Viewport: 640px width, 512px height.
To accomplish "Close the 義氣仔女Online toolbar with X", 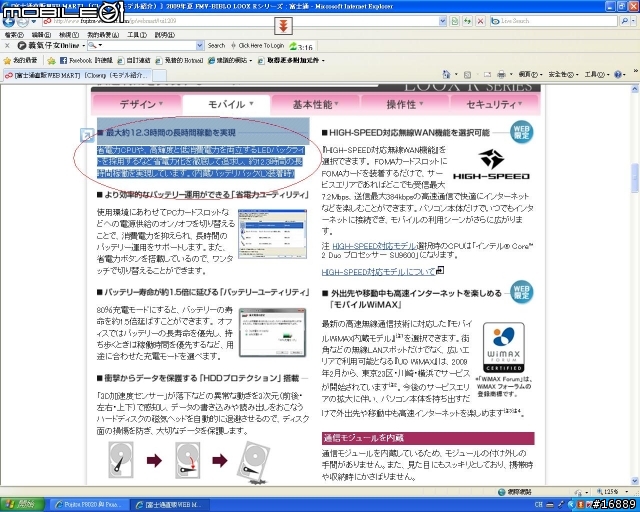I will (7, 46).
